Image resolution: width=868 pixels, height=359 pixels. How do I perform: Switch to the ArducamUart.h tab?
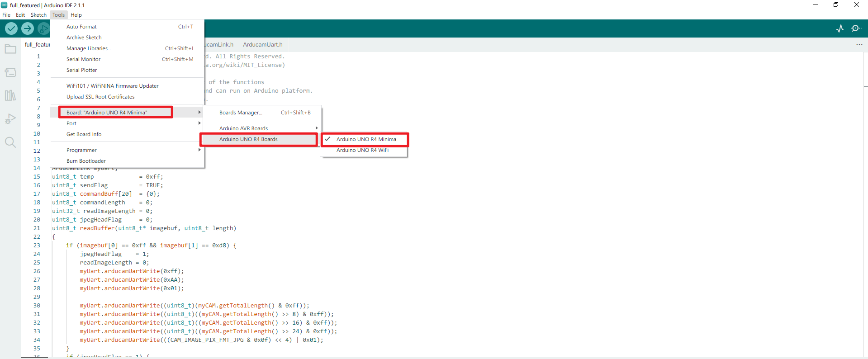coord(263,44)
